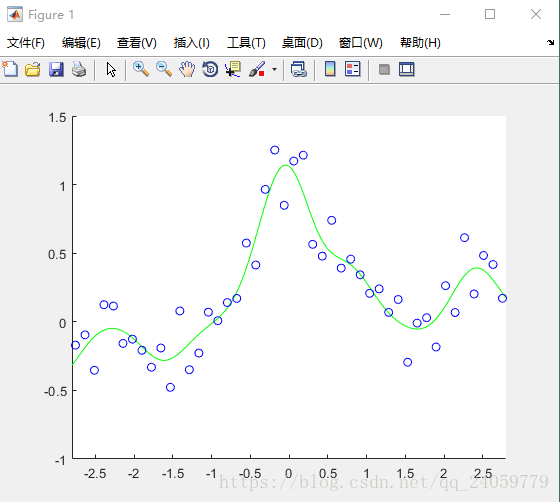Click the x-axis label 0
This screenshot has width=560, height=502.
289,474
